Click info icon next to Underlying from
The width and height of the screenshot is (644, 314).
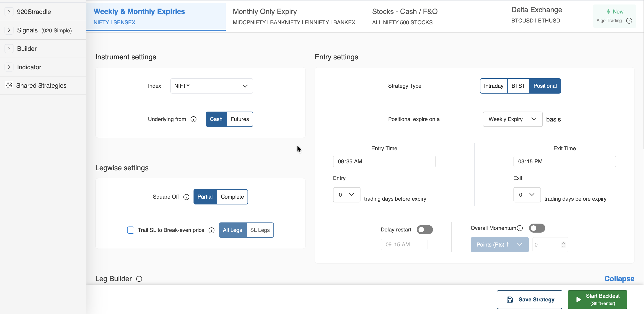click(x=194, y=119)
